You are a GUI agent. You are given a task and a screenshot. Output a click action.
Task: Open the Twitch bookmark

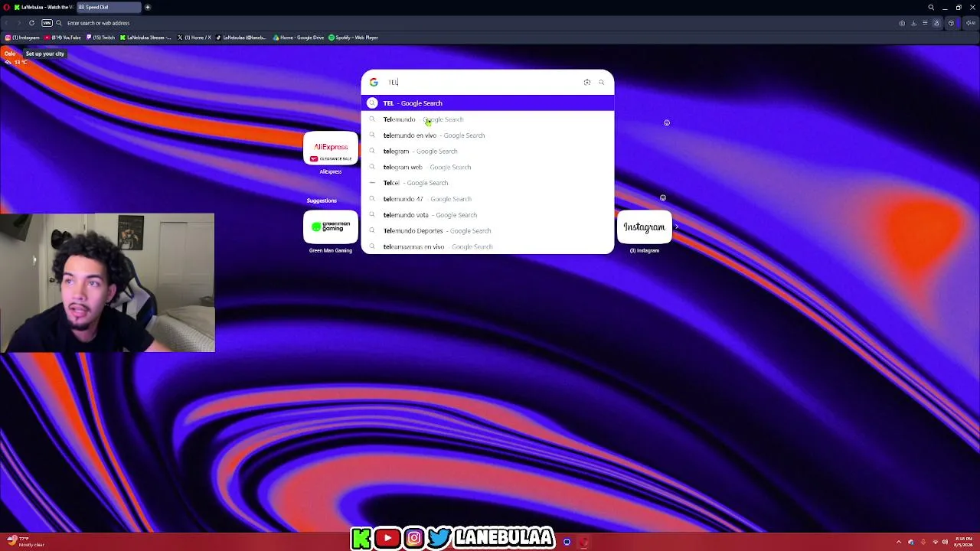point(100,37)
